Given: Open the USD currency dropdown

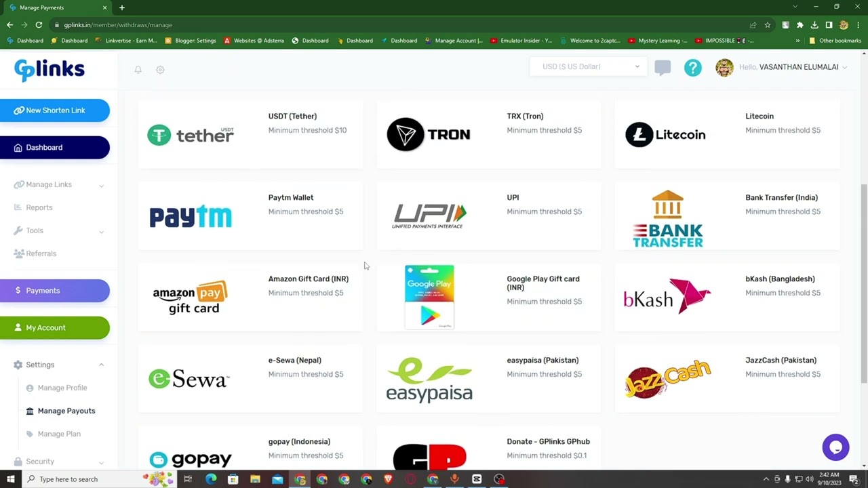Looking at the screenshot, I should pos(589,66).
